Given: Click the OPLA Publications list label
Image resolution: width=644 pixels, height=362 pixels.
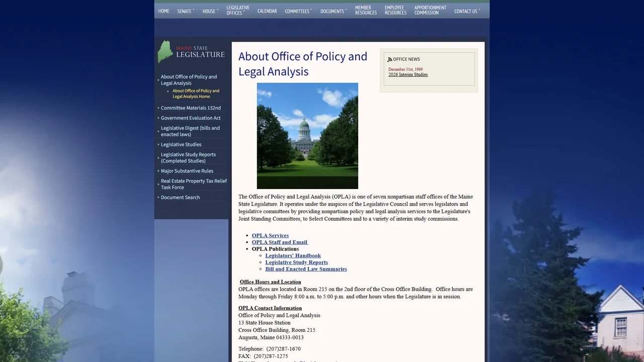Looking at the screenshot, I should [x=275, y=249].
